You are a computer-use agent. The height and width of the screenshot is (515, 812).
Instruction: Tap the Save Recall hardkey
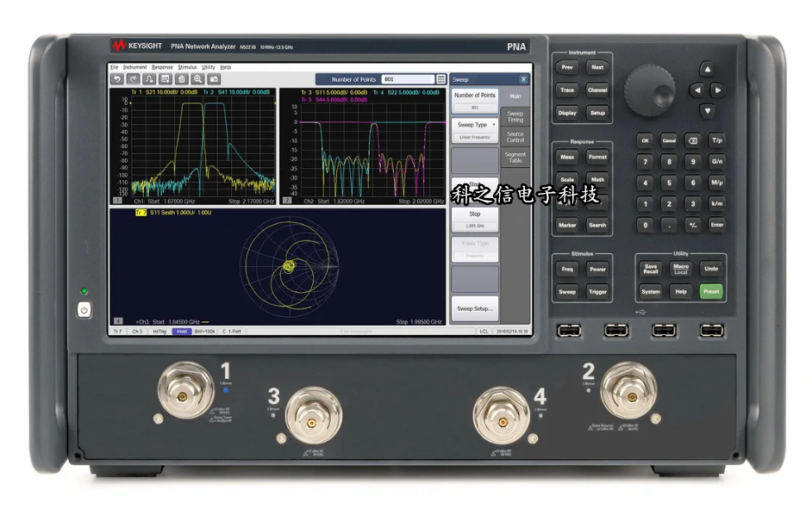(651, 269)
